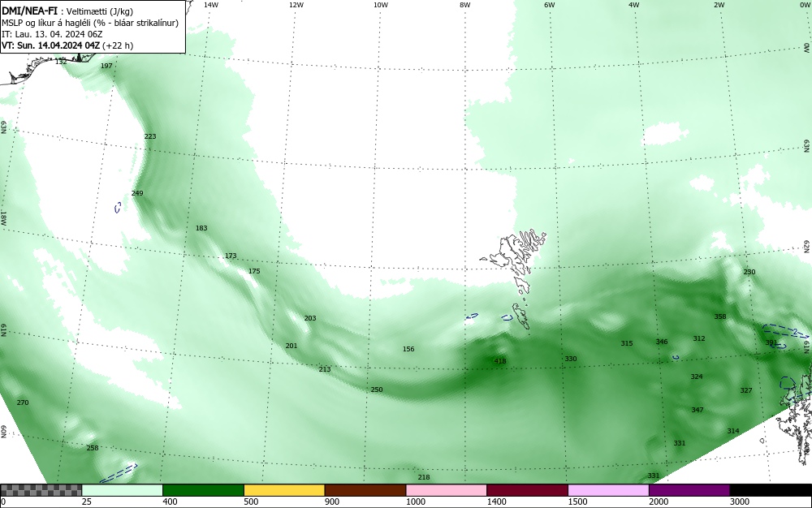Image resolution: width=812 pixels, height=508 pixels.
Task: Click the DMI/NEA-FI title text
Action: [x=29, y=11]
